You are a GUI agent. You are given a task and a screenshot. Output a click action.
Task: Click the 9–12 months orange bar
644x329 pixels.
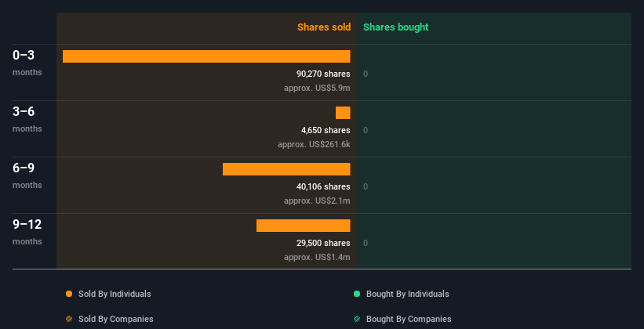(303, 226)
